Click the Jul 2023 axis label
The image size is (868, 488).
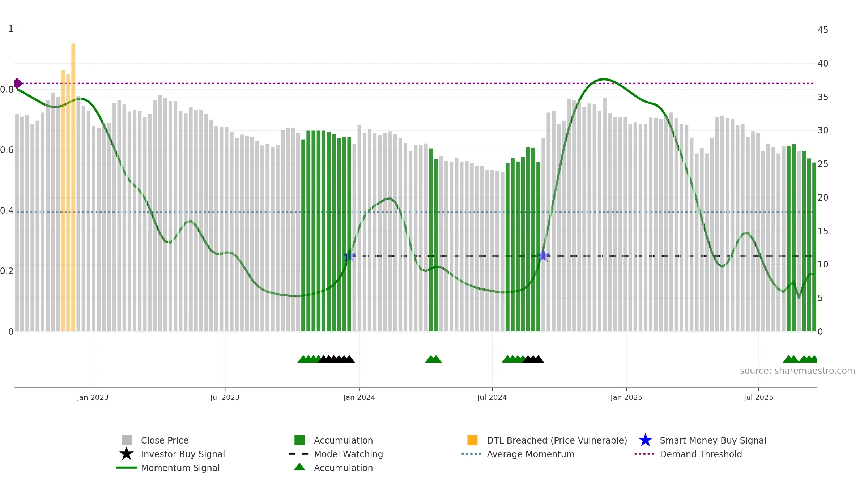[x=225, y=398]
